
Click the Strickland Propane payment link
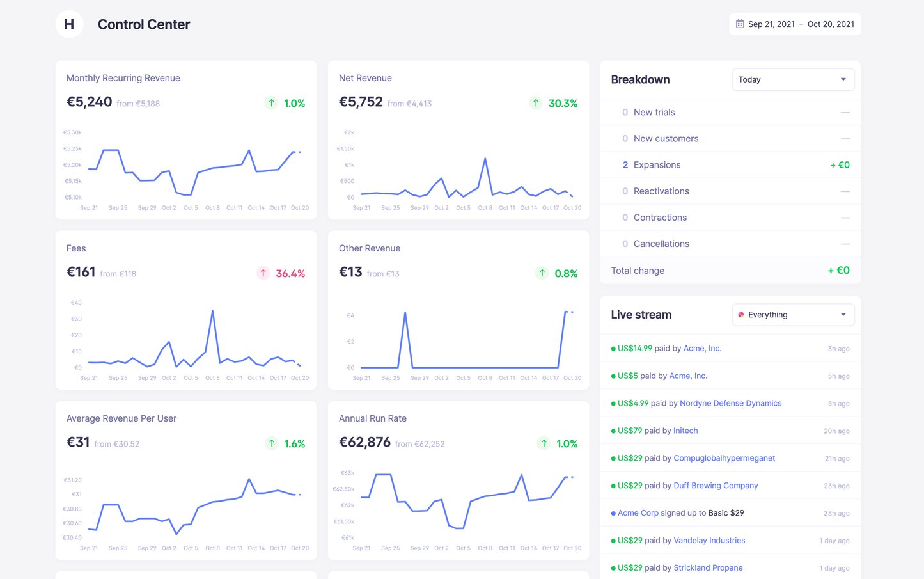pyautogui.click(x=708, y=567)
